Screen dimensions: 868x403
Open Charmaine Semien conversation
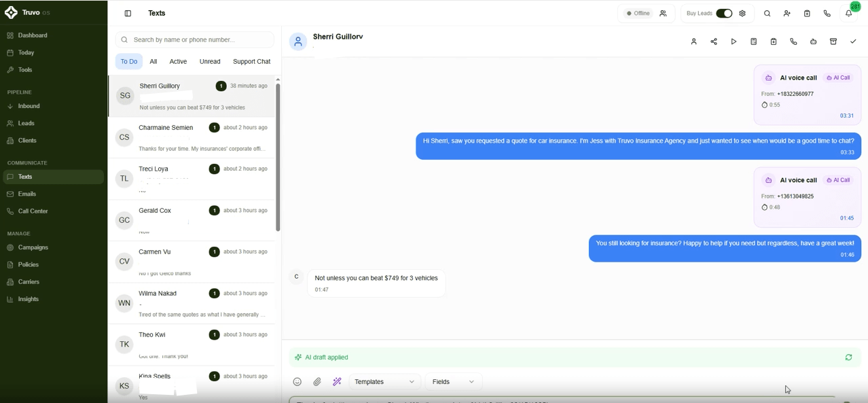(x=191, y=137)
